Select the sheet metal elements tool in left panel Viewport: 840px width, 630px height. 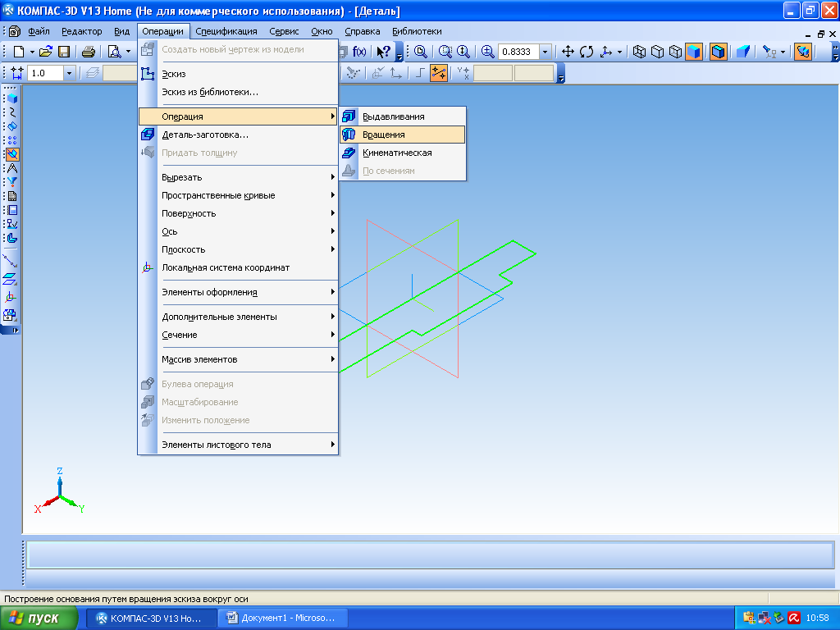(x=11, y=238)
